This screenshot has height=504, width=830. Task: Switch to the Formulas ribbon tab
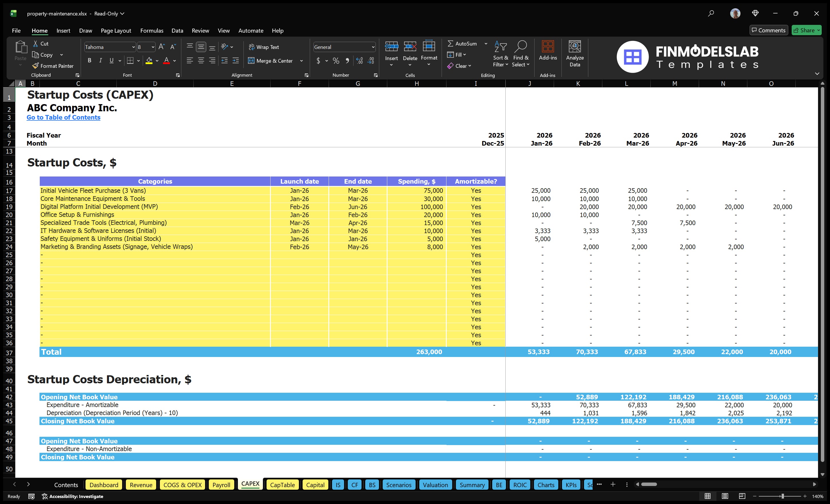152,30
